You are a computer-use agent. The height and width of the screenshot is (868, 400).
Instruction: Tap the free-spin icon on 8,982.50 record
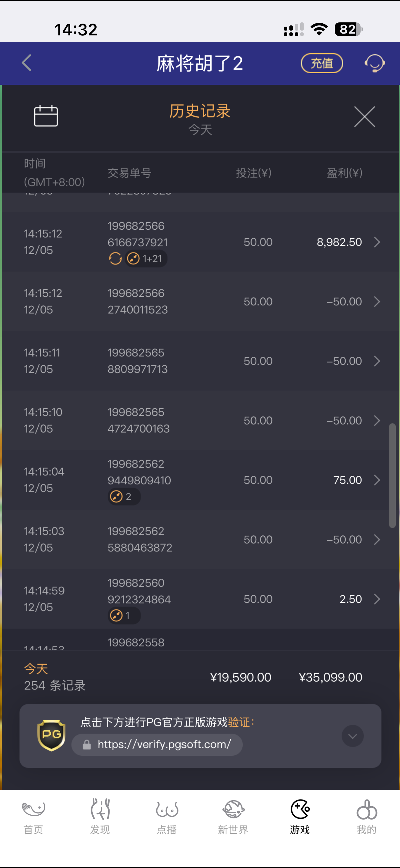coord(115,259)
